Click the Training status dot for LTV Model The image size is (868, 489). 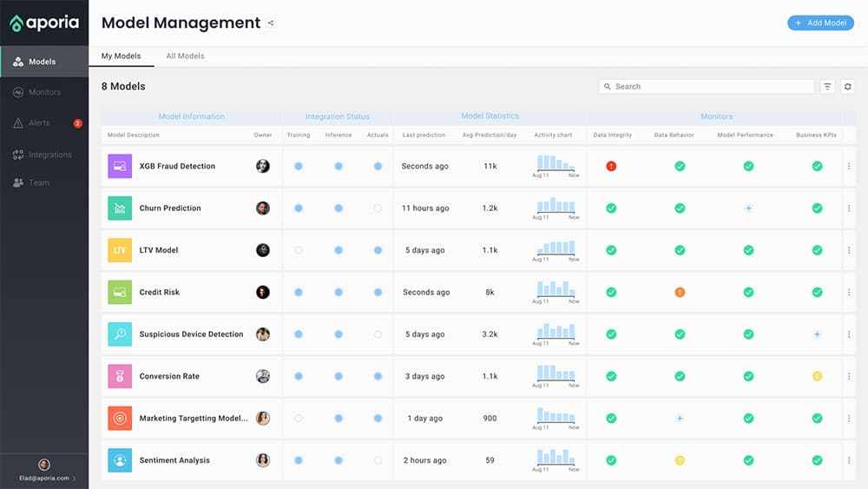tap(299, 250)
